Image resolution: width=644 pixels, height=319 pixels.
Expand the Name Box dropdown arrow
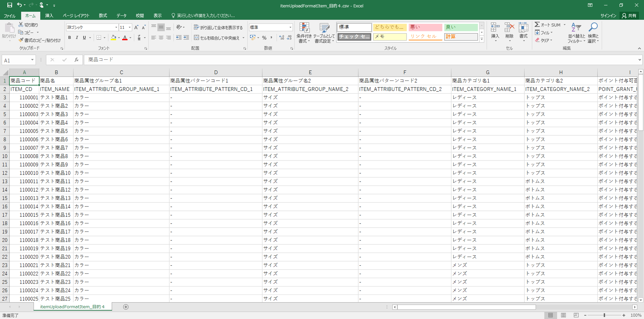tap(32, 60)
